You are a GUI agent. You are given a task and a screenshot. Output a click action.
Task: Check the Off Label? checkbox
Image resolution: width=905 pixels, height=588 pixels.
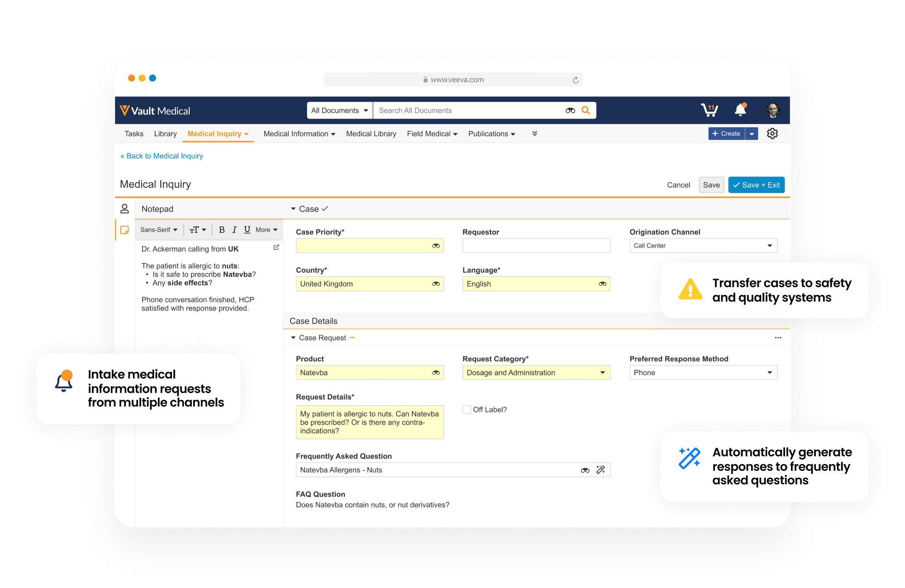(x=467, y=409)
